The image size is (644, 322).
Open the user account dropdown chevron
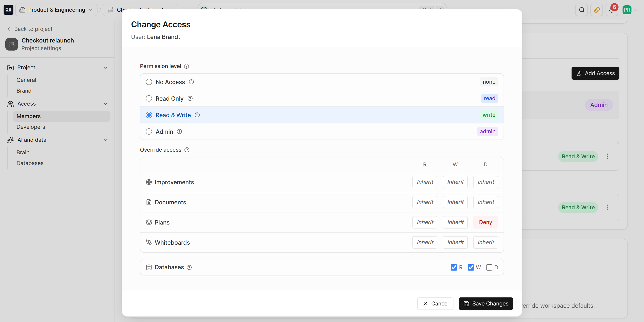pyautogui.click(x=636, y=10)
